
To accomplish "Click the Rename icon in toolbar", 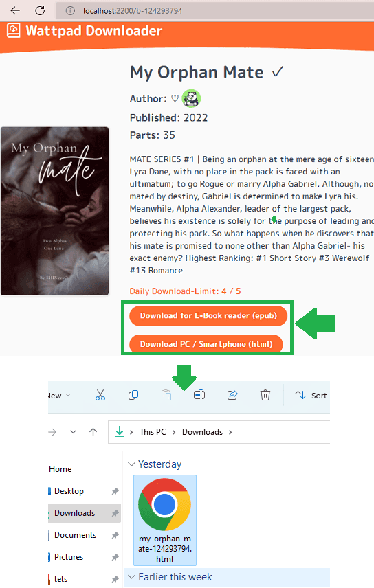I will (x=199, y=395).
